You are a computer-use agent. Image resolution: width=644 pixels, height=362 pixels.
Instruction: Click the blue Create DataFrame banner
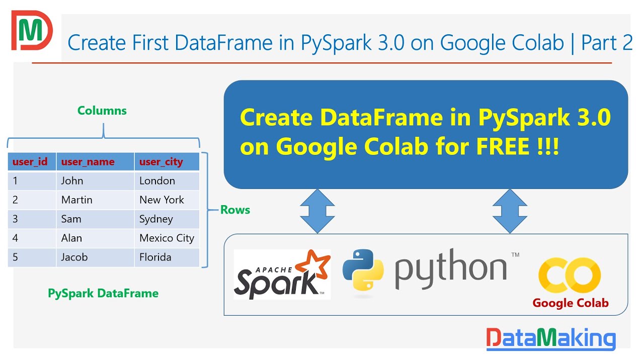426,134
